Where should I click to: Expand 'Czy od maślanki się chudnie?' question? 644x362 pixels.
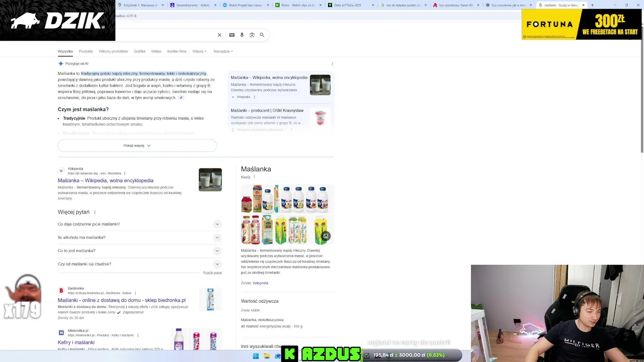[x=140, y=264]
